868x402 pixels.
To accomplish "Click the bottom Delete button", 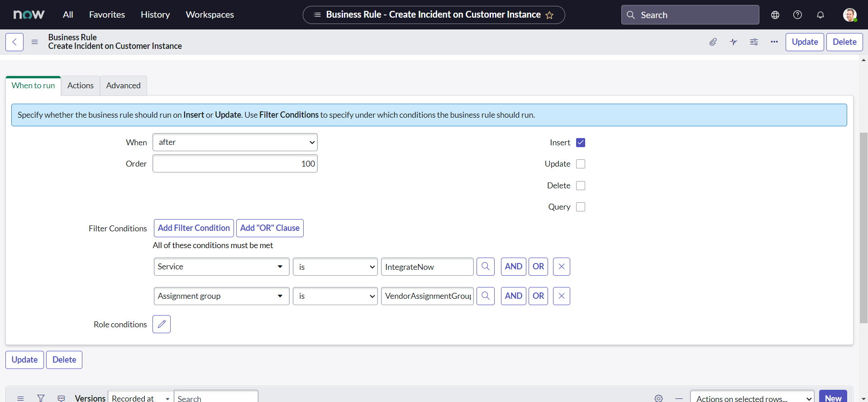I will pyautogui.click(x=64, y=360).
